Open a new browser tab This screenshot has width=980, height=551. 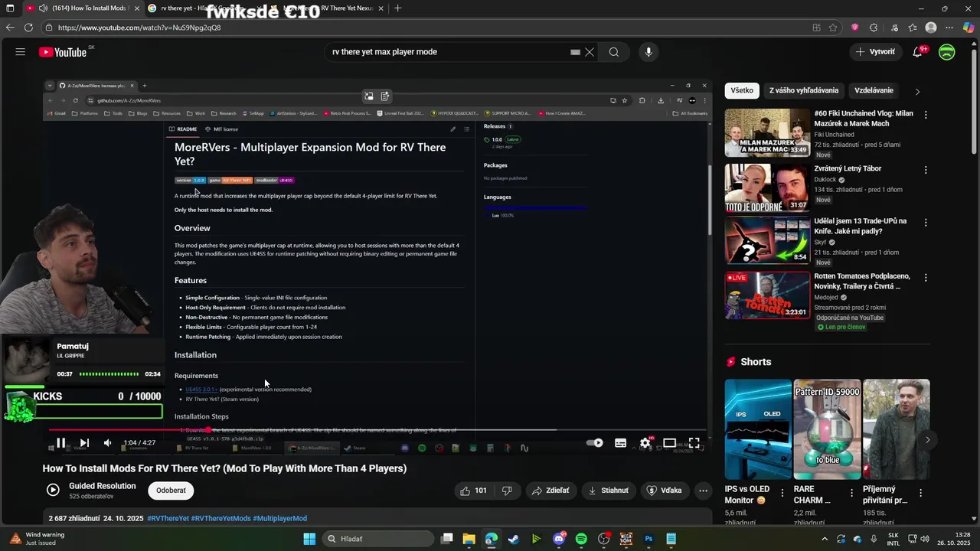pyautogui.click(x=397, y=8)
